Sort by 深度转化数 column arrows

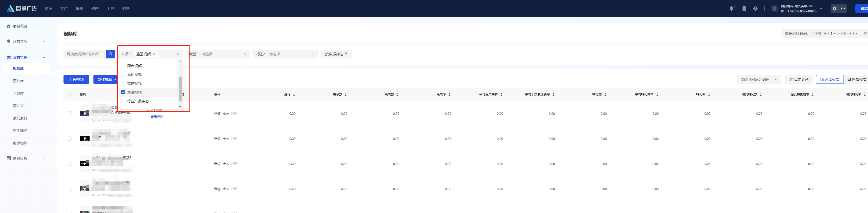[x=761, y=95]
